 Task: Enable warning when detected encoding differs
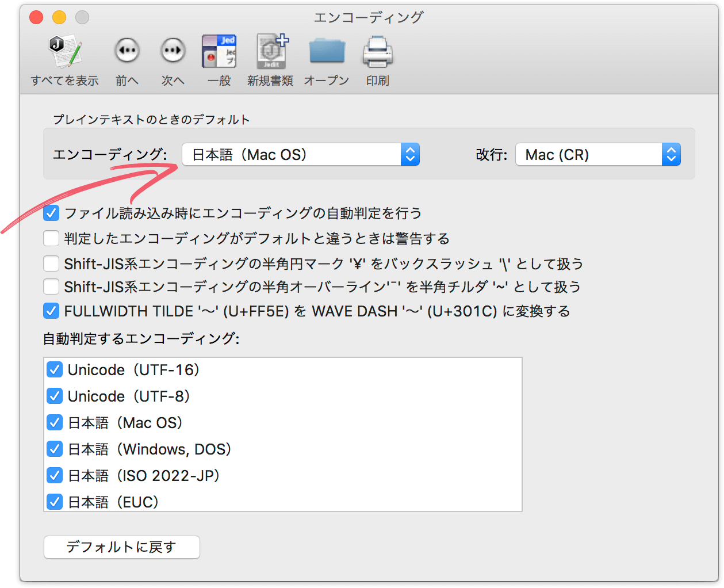tap(51, 238)
